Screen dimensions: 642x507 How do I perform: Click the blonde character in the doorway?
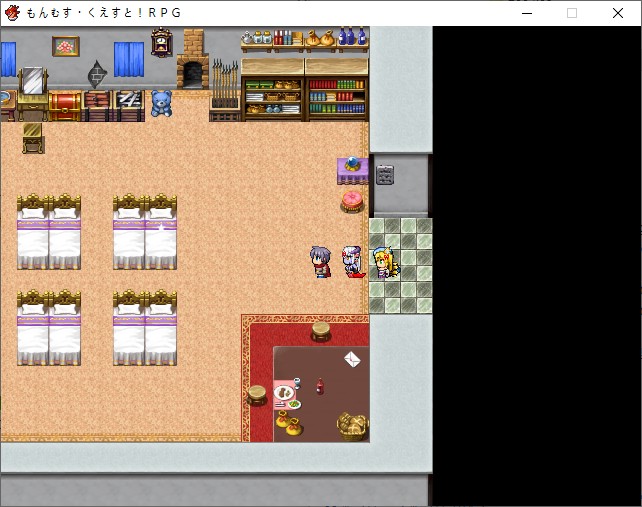point(386,263)
